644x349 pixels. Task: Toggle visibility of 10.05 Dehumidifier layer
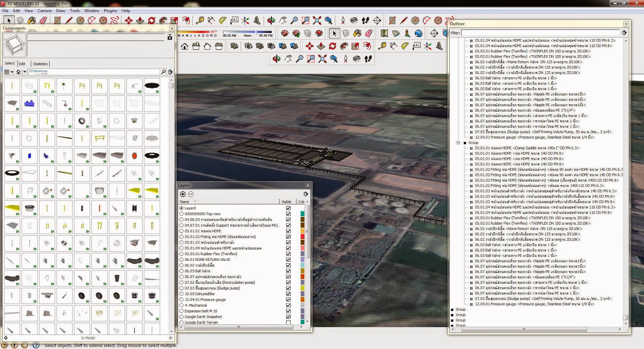coord(288,294)
